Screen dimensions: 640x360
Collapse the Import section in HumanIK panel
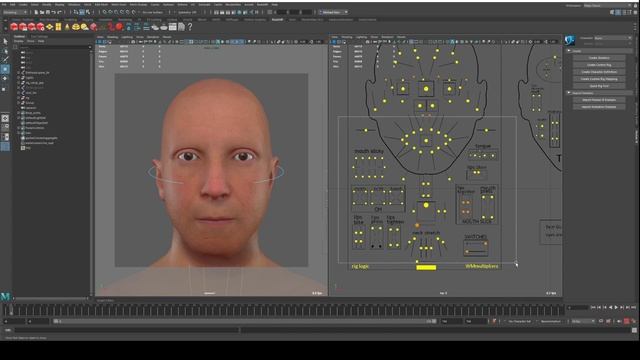click(569, 93)
